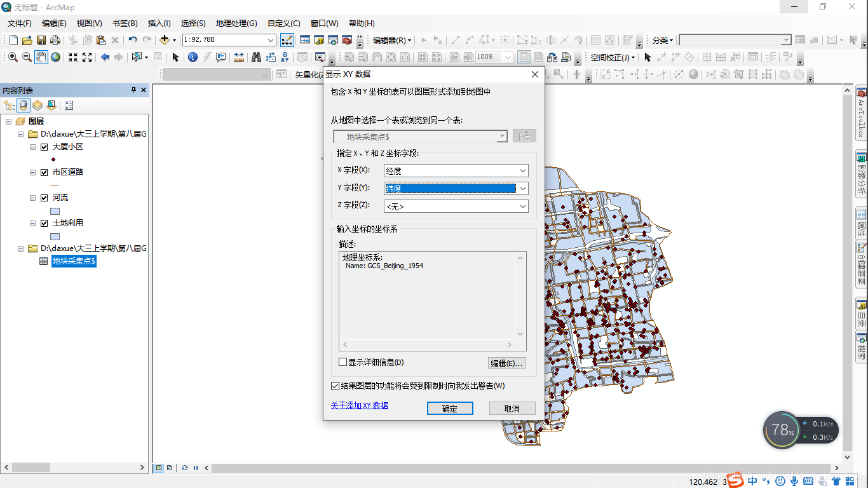Click the Full Extent globe icon
Screen dimensions: 868x488
click(56, 57)
